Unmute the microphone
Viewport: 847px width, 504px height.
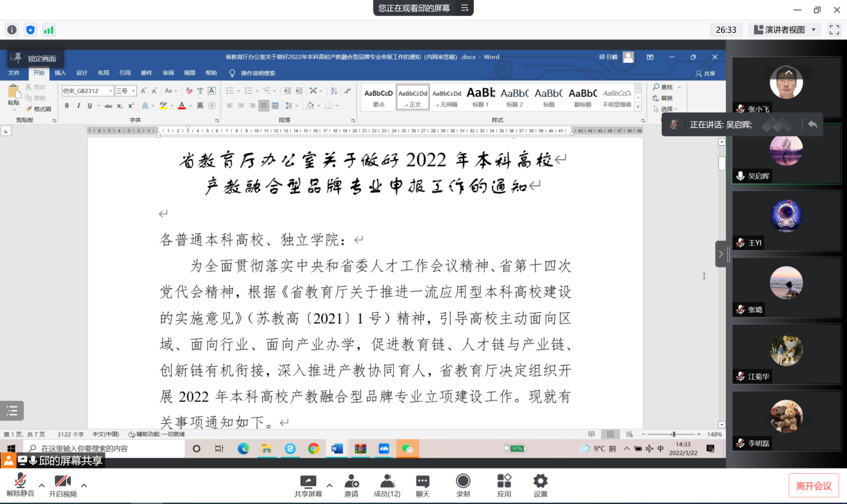coord(21,482)
